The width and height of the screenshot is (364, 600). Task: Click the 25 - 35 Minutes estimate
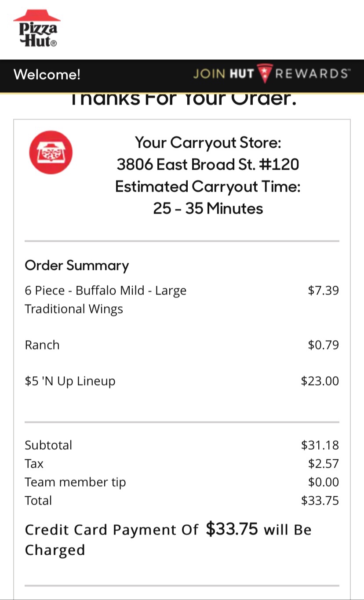(207, 208)
